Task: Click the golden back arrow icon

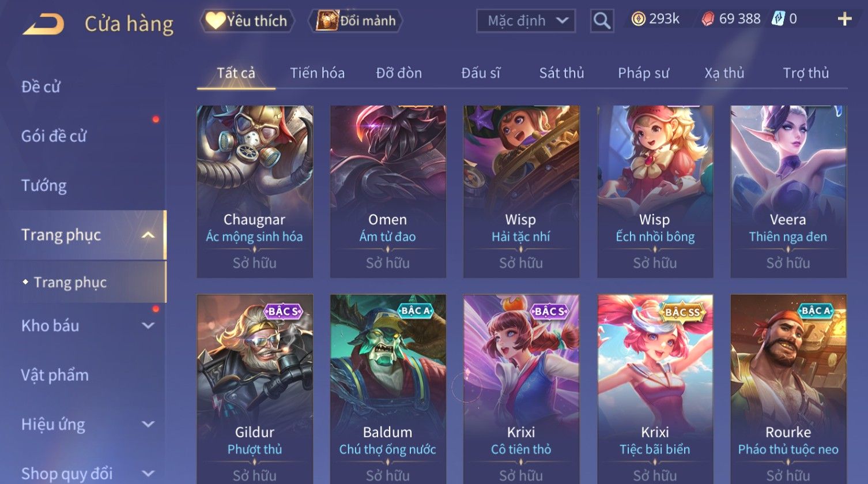Action: [43, 24]
